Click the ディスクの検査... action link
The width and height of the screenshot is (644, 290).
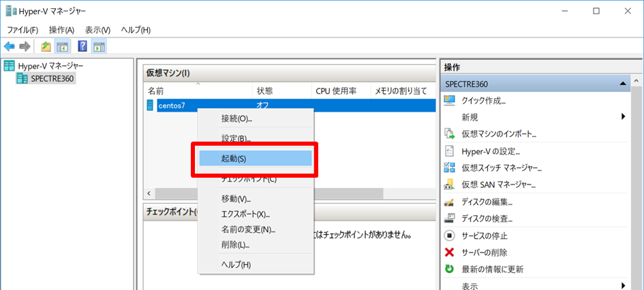point(487,219)
